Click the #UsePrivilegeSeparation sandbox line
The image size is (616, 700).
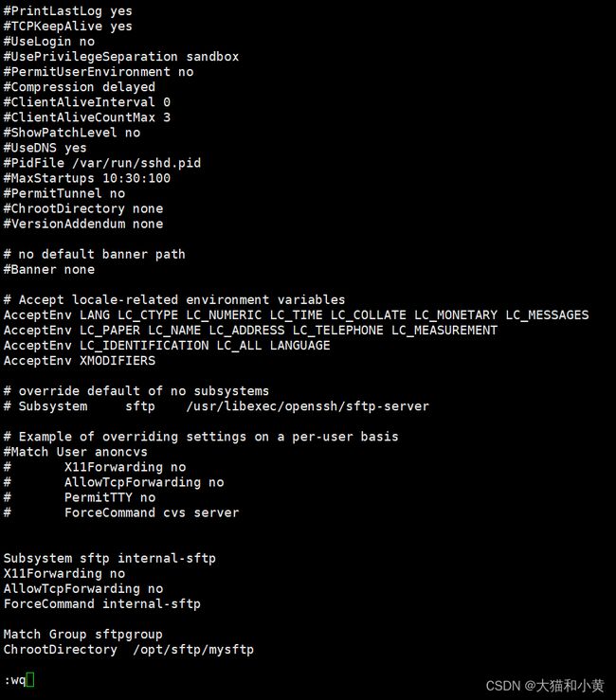121,57
